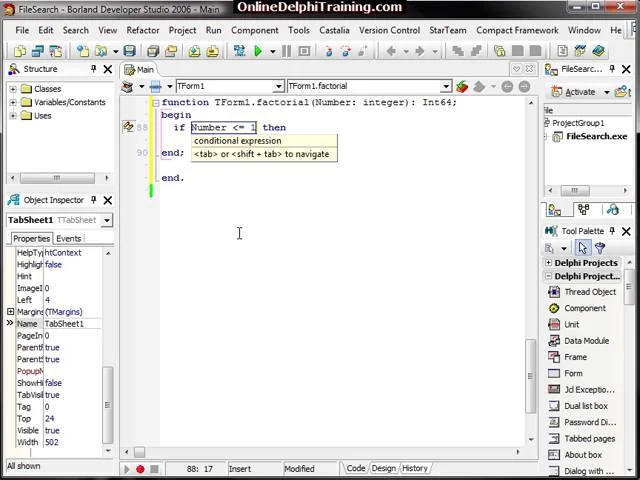Click the Pause program toolbar icon
This screenshot has height=480, width=640.
coord(286,51)
